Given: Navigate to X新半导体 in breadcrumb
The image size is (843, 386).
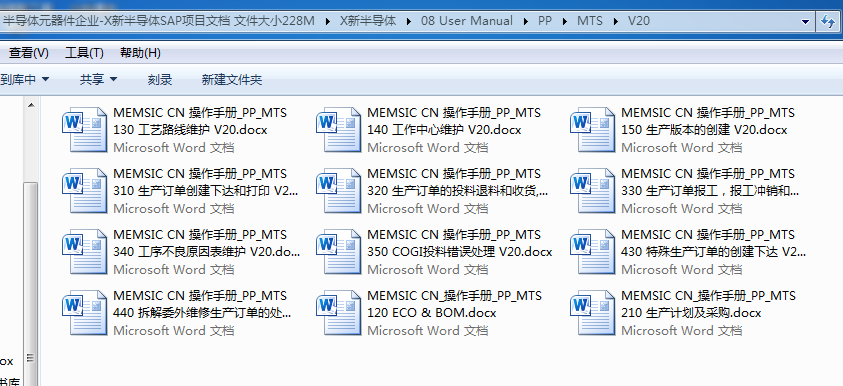Looking at the screenshot, I should pyautogui.click(x=368, y=22).
